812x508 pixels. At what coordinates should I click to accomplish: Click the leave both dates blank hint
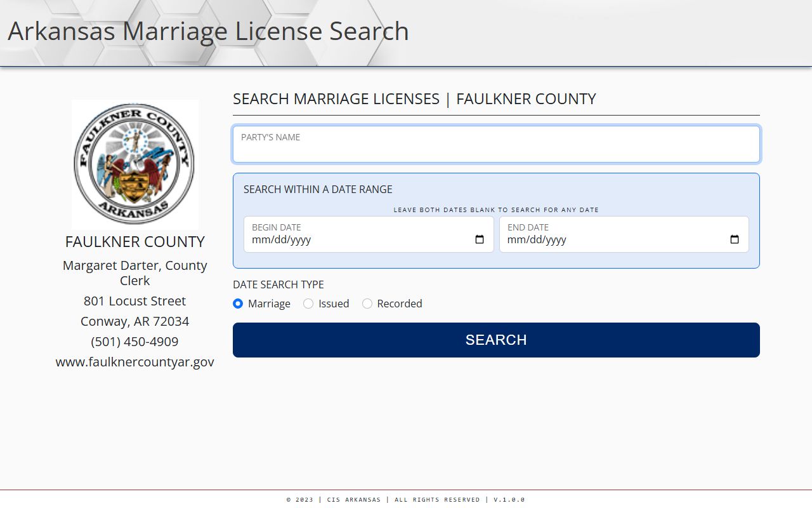tap(496, 210)
